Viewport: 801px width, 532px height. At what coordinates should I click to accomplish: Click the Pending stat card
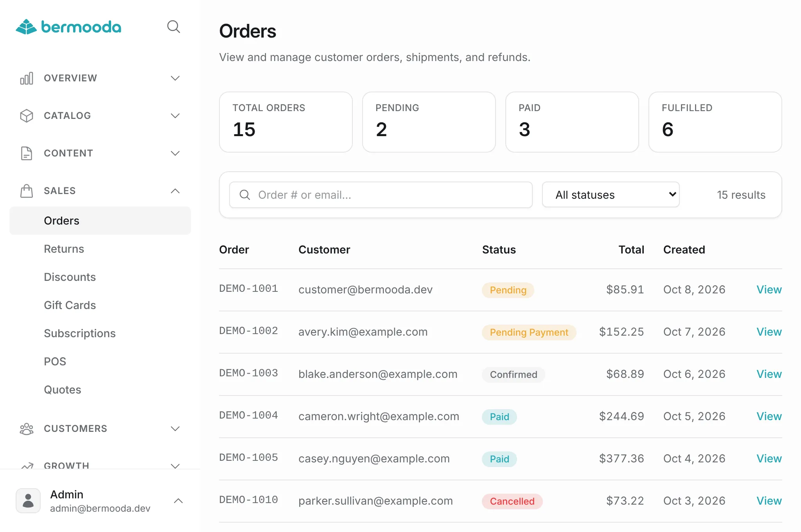pyautogui.click(x=429, y=122)
